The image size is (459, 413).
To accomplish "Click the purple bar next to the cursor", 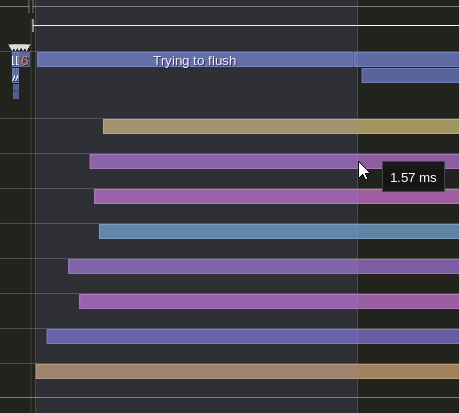I will (x=274, y=161).
